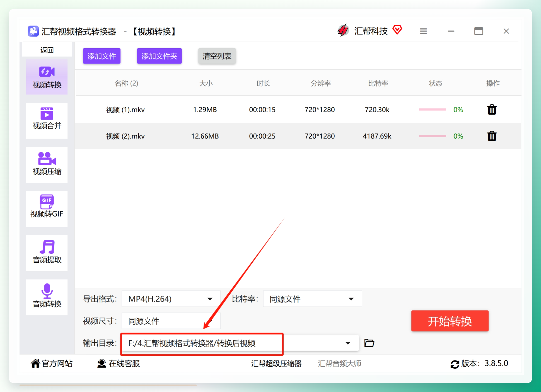Delete 视频 (2).mkv with trash icon
The image size is (541, 392).
[492, 136]
